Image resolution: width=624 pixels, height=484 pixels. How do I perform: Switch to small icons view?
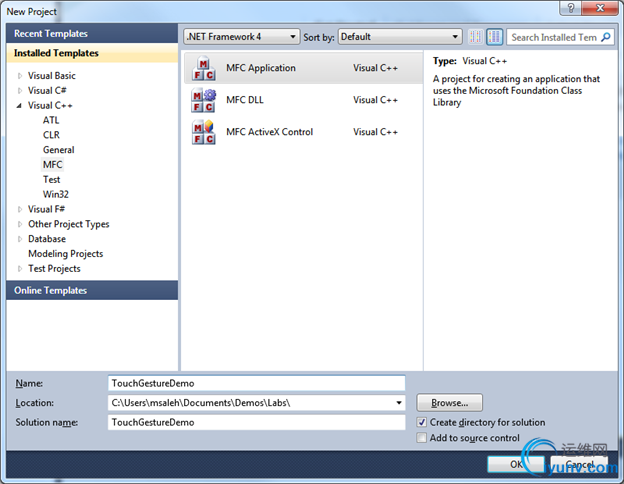click(x=476, y=37)
